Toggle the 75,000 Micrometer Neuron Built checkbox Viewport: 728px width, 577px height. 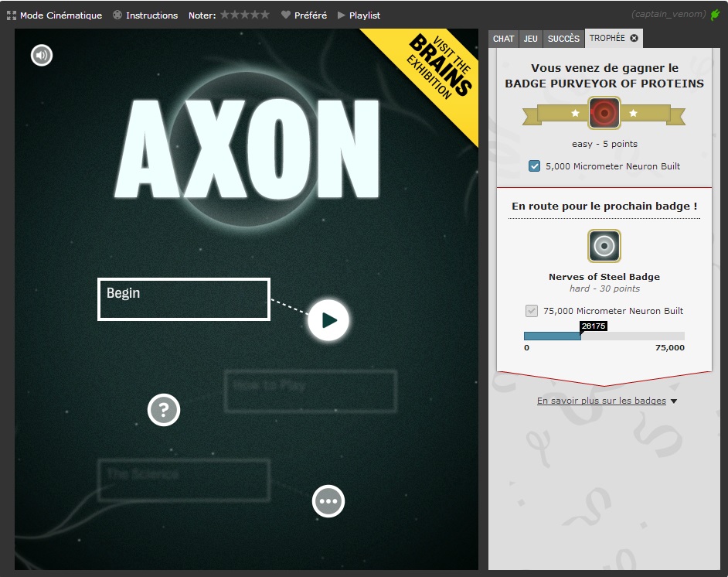tap(532, 311)
